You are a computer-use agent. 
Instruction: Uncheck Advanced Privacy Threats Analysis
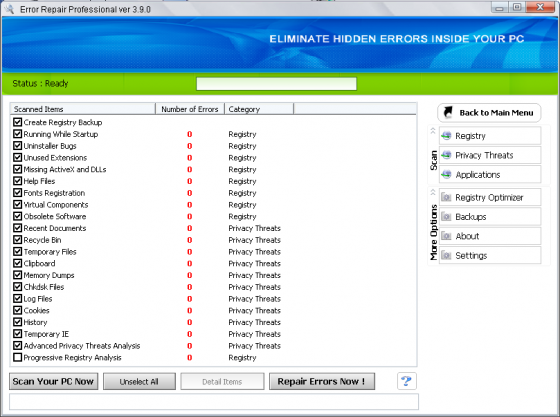click(x=17, y=346)
